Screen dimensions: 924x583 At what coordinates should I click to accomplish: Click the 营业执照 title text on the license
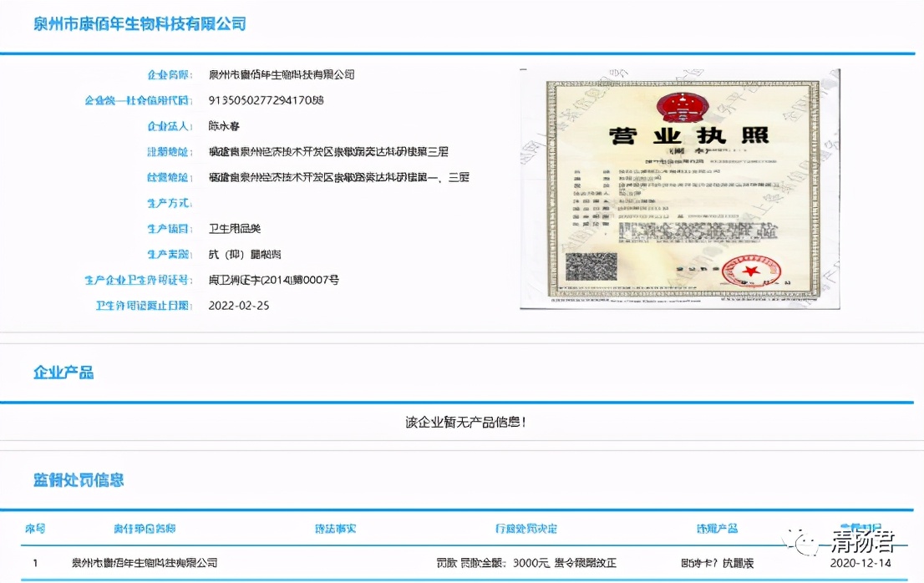tap(689, 134)
